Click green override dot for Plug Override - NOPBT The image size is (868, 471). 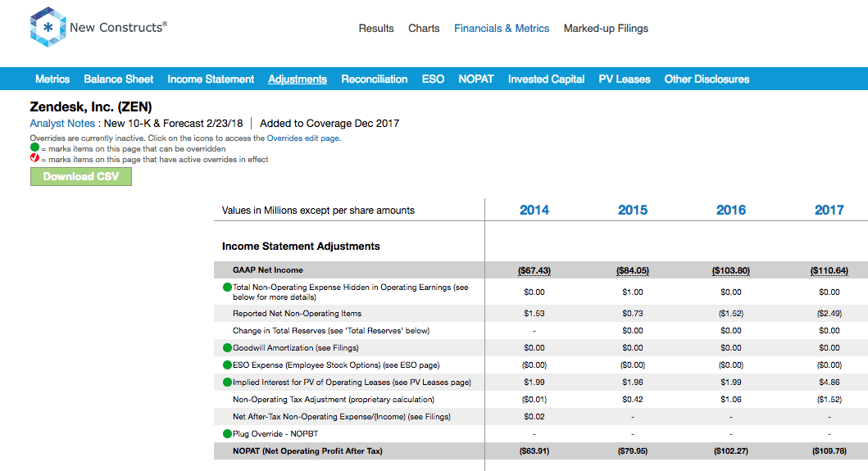[227, 434]
